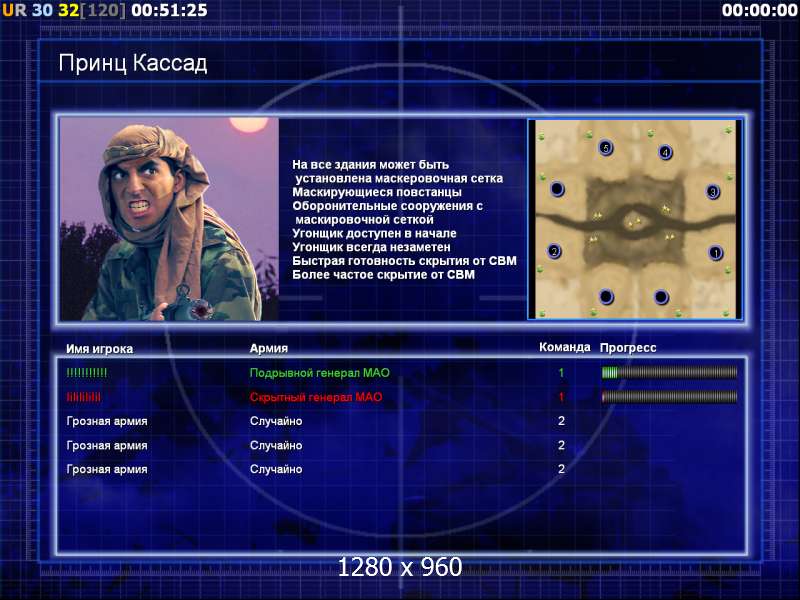Image resolution: width=800 pixels, height=600 pixels.
Task: Click "Более частое скрытие от СВМ" line
Action: coord(383,275)
